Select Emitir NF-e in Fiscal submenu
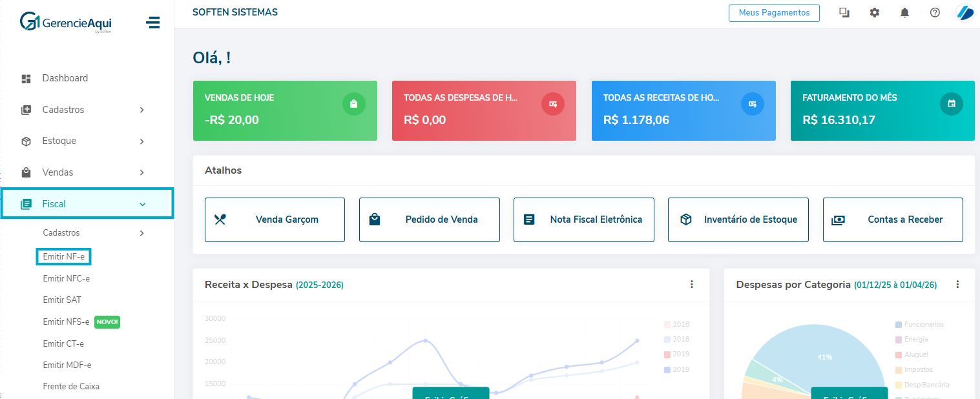The width and height of the screenshot is (980, 399). (x=63, y=257)
